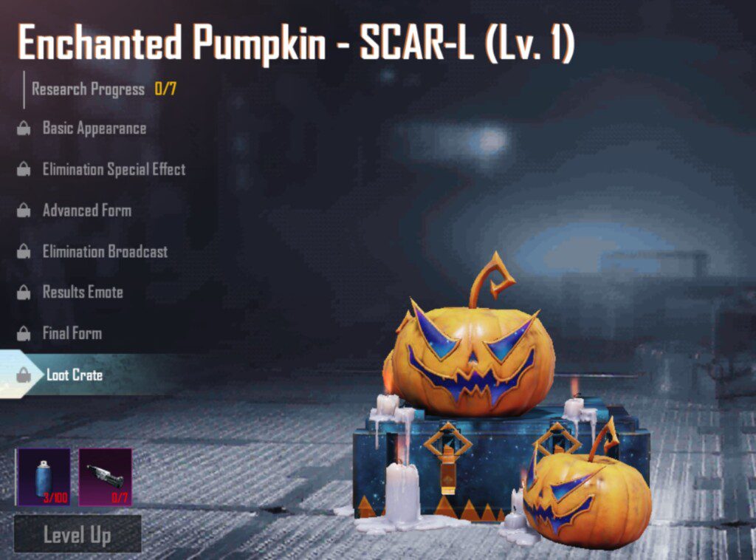Select the Final Form entry

(72, 333)
